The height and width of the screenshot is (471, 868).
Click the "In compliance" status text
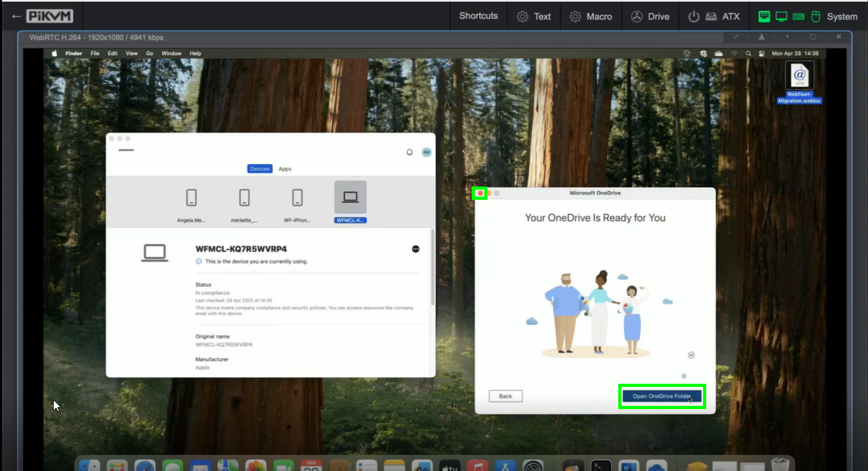pyautogui.click(x=212, y=293)
